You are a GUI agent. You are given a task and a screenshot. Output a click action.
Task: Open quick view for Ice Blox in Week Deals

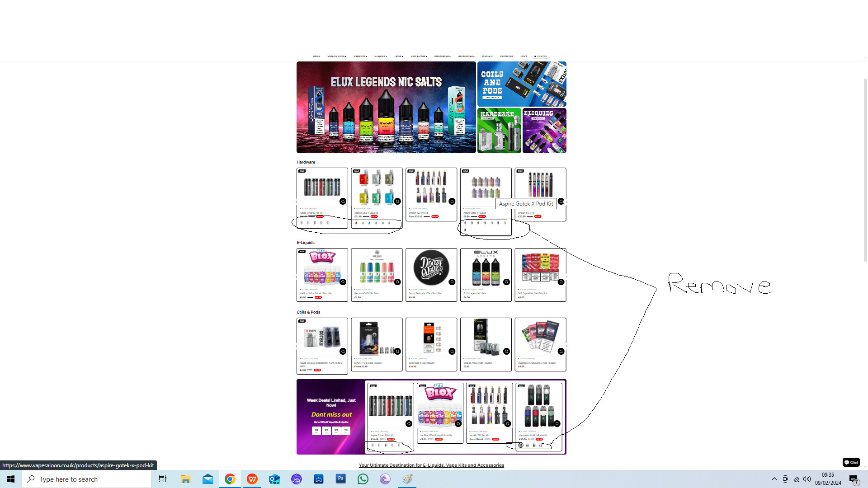[458, 424]
